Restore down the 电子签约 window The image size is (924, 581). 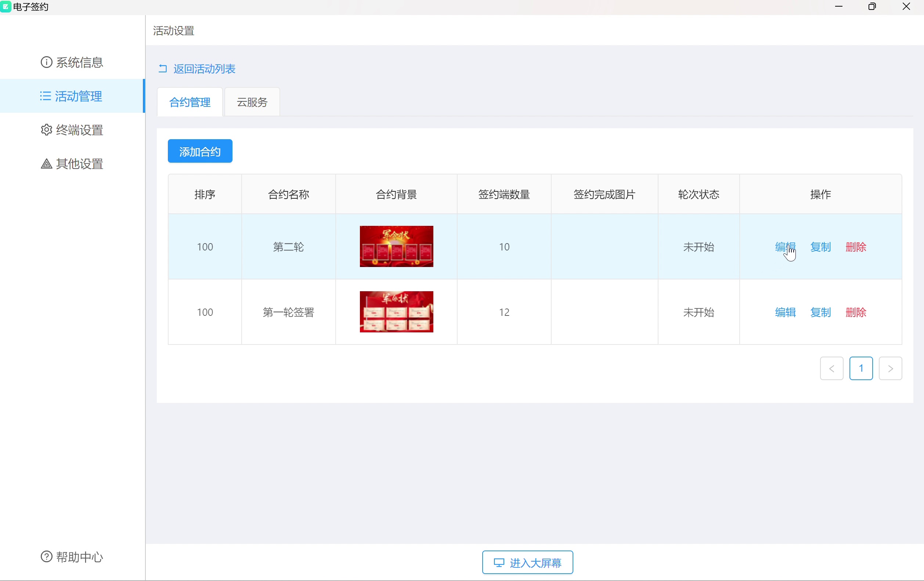[x=872, y=7]
